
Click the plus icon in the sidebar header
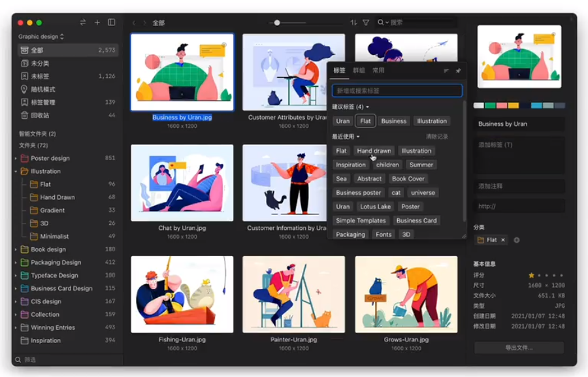pyautogui.click(x=97, y=22)
